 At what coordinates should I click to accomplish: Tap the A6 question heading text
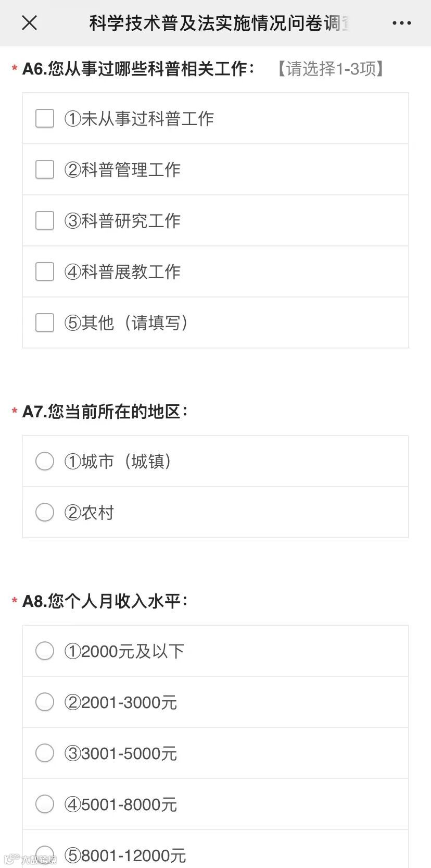(138, 69)
